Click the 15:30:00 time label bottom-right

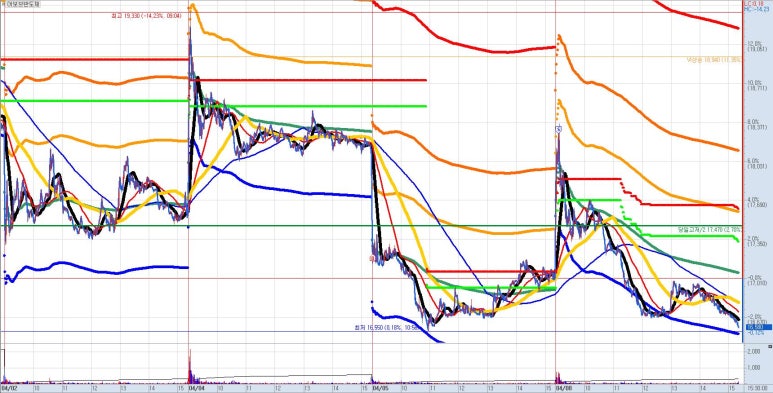[x=757, y=389]
